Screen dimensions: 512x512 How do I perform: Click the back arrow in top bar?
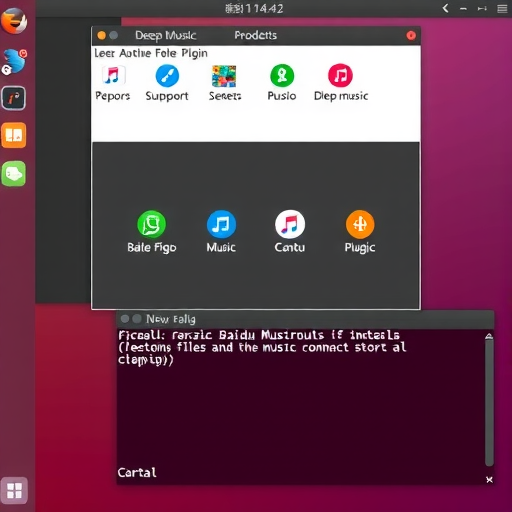tap(446, 8)
